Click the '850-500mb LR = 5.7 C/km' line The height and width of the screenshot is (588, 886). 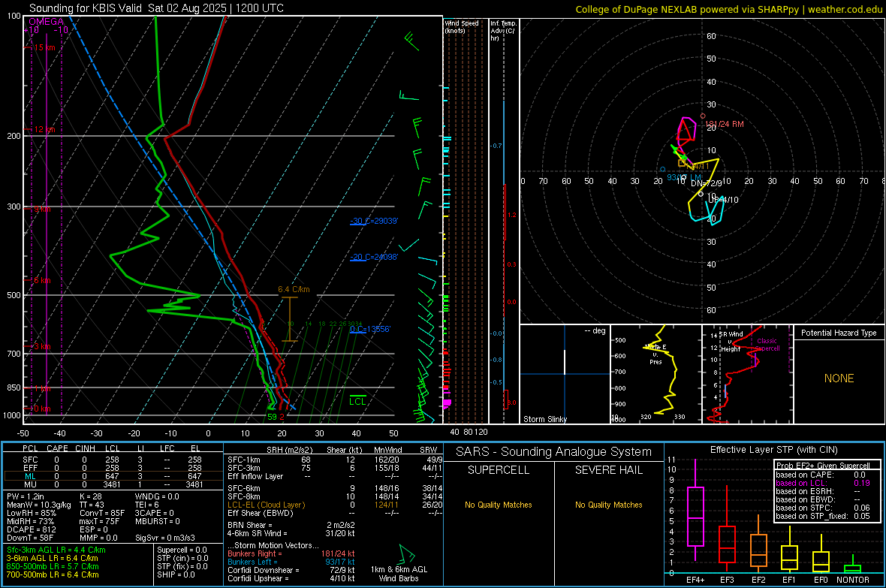click(x=53, y=566)
